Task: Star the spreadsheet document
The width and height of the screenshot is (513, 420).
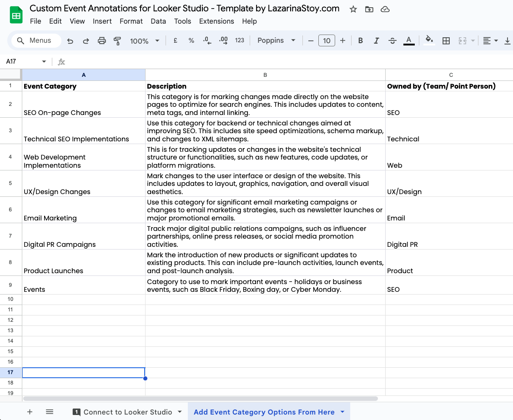Action: (353, 9)
